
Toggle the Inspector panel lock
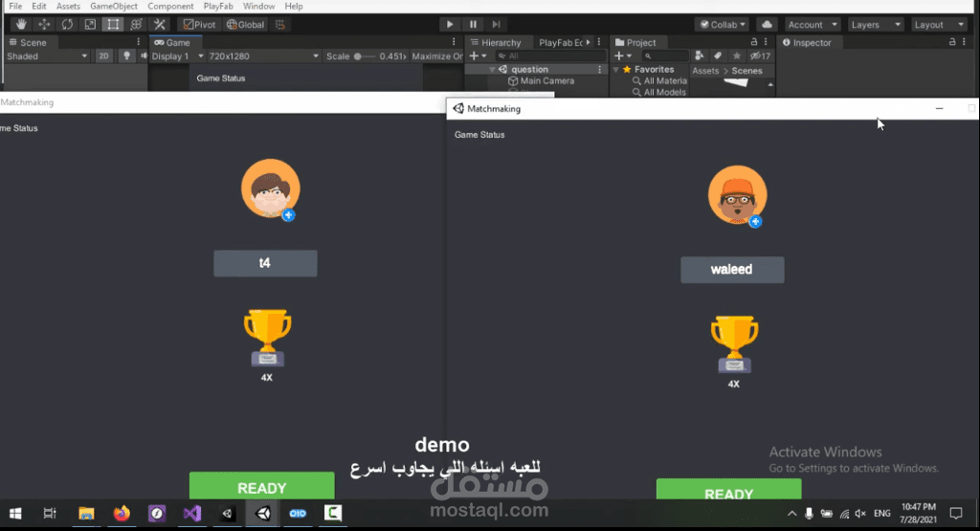click(952, 42)
